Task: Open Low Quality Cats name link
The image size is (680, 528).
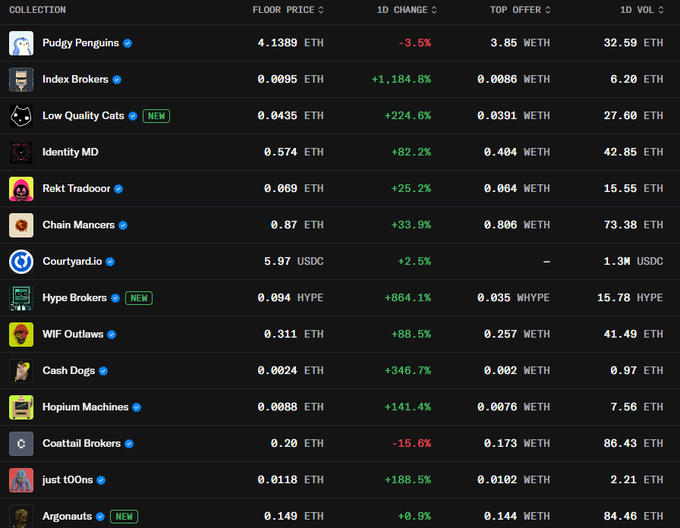Action: pos(83,116)
